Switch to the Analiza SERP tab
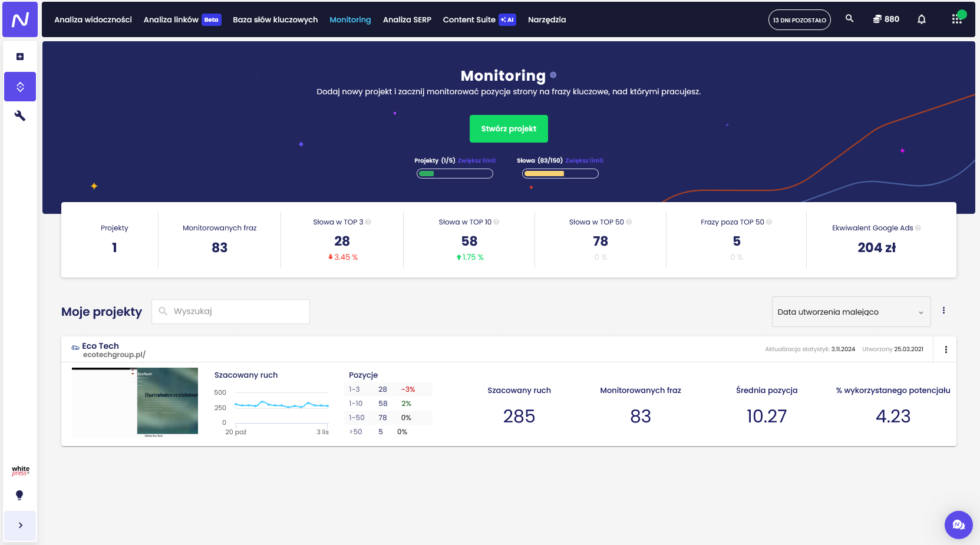 (407, 19)
